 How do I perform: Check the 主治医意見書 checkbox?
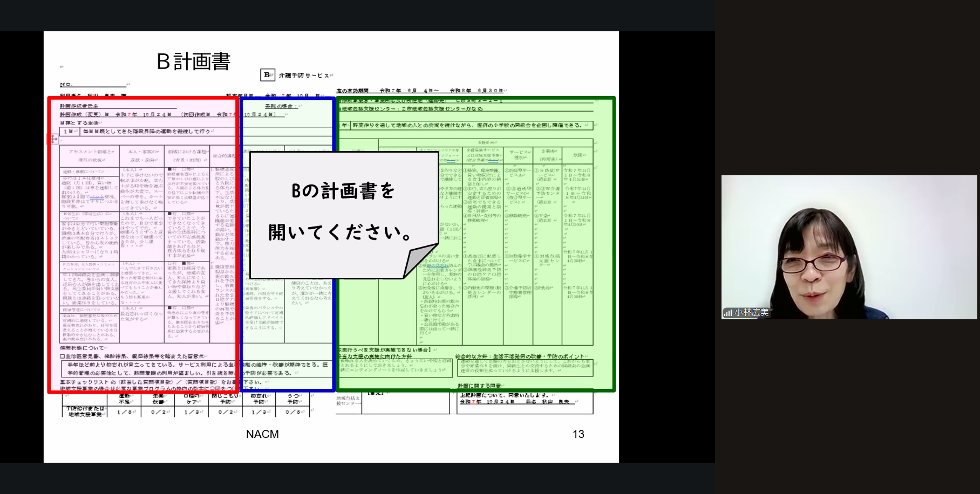click(63, 356)
